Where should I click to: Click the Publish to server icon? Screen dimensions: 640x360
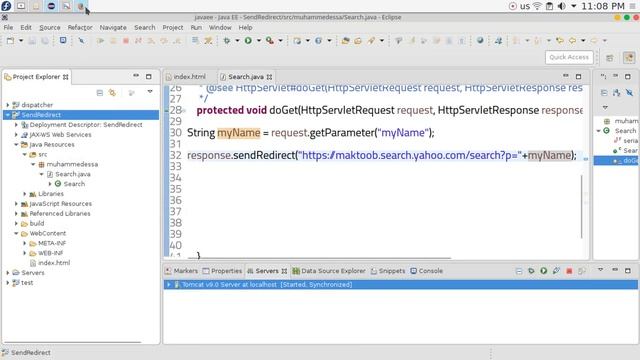coord(582,271)
